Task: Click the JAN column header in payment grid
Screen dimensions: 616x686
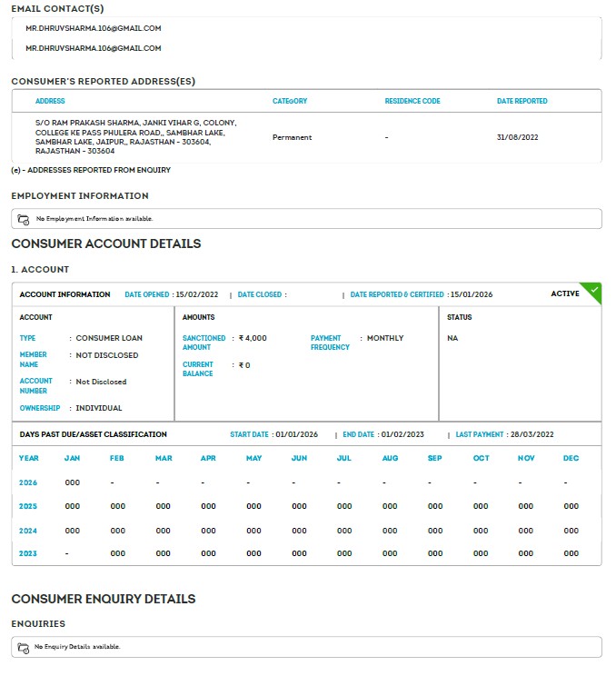Action: (73, 458)
